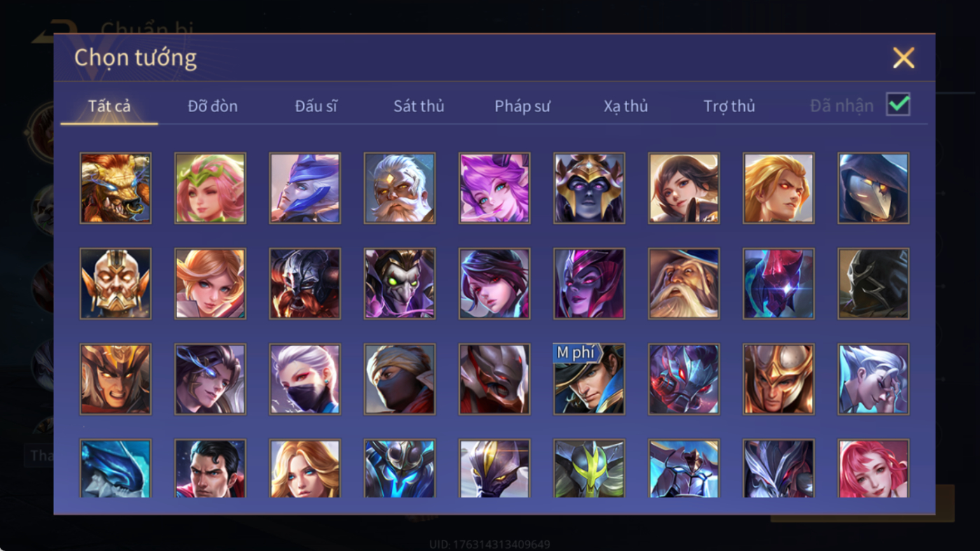Viewport: 980px width, 551px height.
Task: Select the white-haired ninja with black mask
Action: (x=305, y=379)
